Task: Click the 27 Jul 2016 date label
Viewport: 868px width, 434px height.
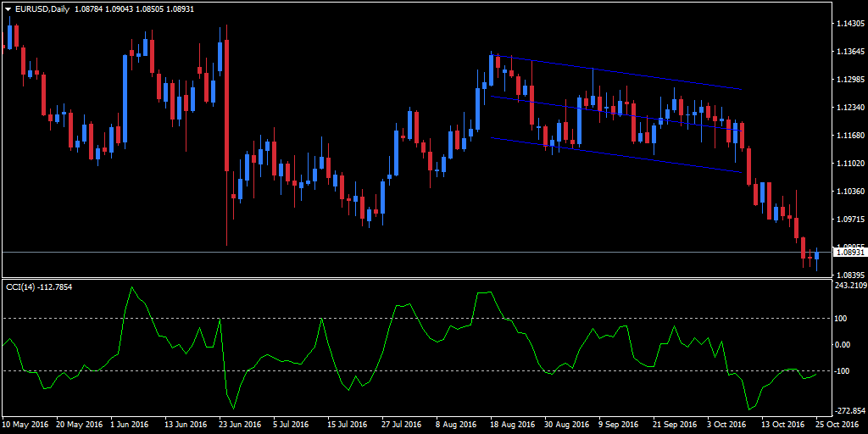Action: pos(403,425)
